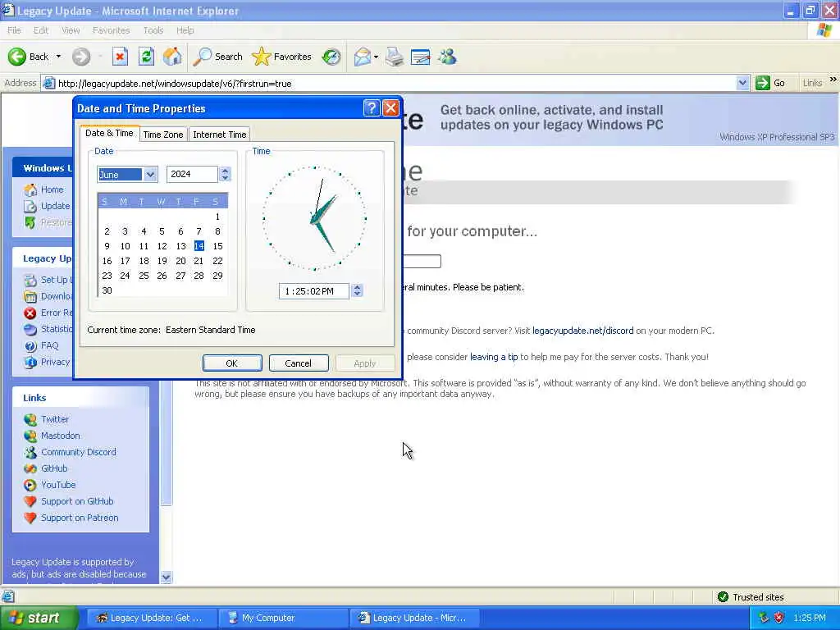Decrease the year with the down arrow
The height and width of the screenshot is (630, 840).
click(x=225, y=178)
